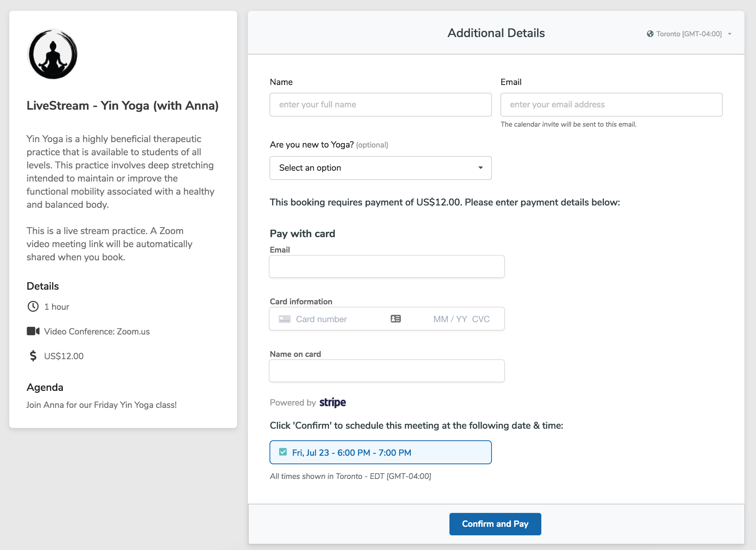756x550 pixels.
Task: Click 'Join Anna for our Friday Yin Yoga class!'
Action: (102, 405)
